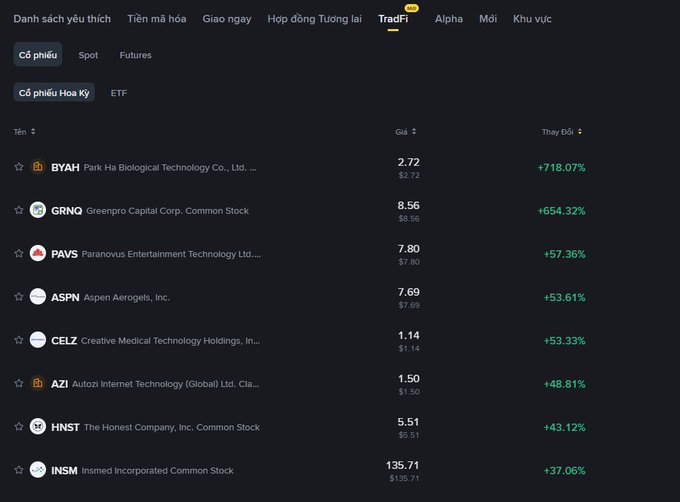Open the Alpha tab
This screenshot has height=502, width=680.
(449, 19)
